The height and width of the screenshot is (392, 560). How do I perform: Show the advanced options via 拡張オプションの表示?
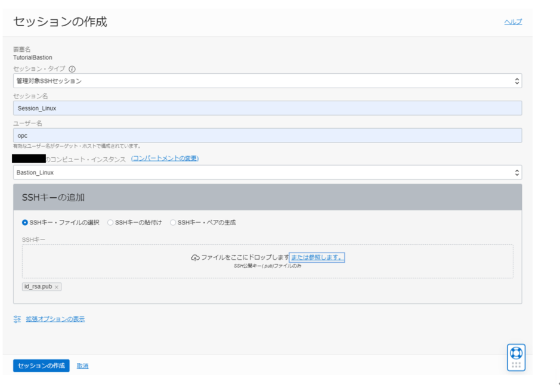point(55,319)
